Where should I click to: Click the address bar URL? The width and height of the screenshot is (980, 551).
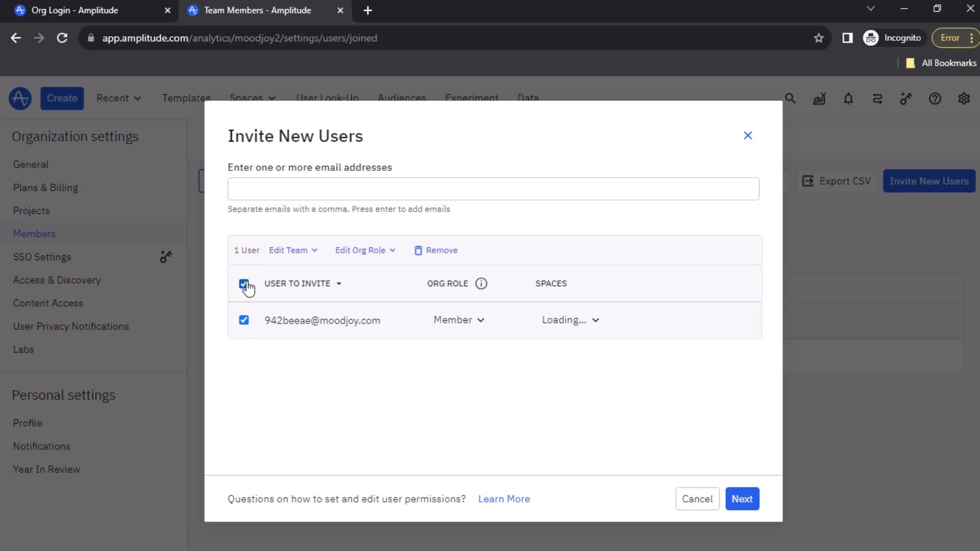239,38
